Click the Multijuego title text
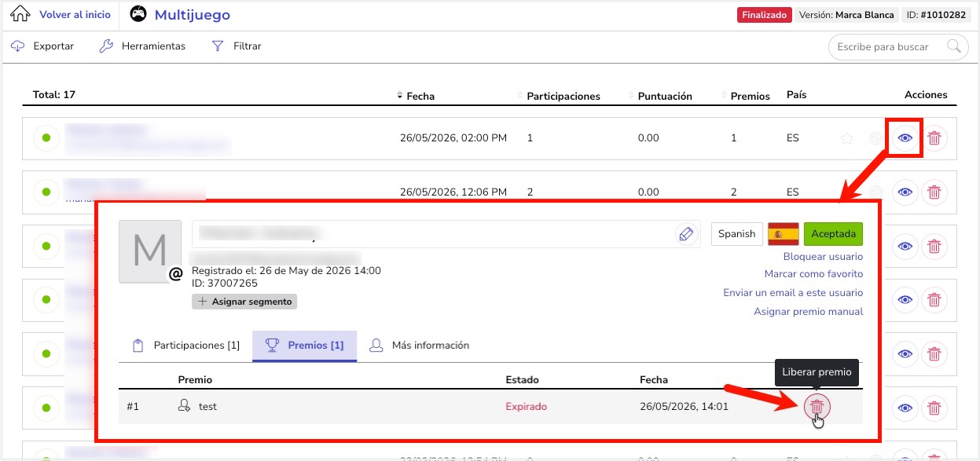Image resolution: width=980 pixels, height=461 pixels. [192, 15]
